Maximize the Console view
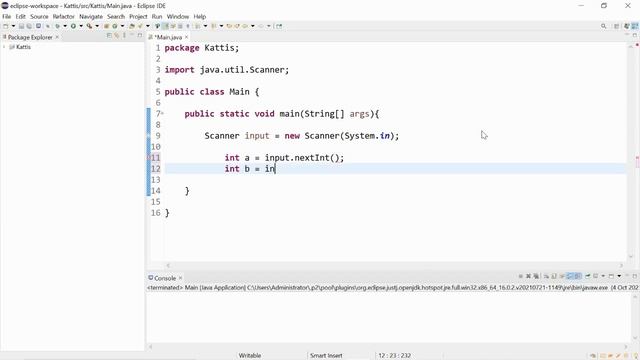The height and width of the screenshot is (360, 640). [x=635, y=276]
